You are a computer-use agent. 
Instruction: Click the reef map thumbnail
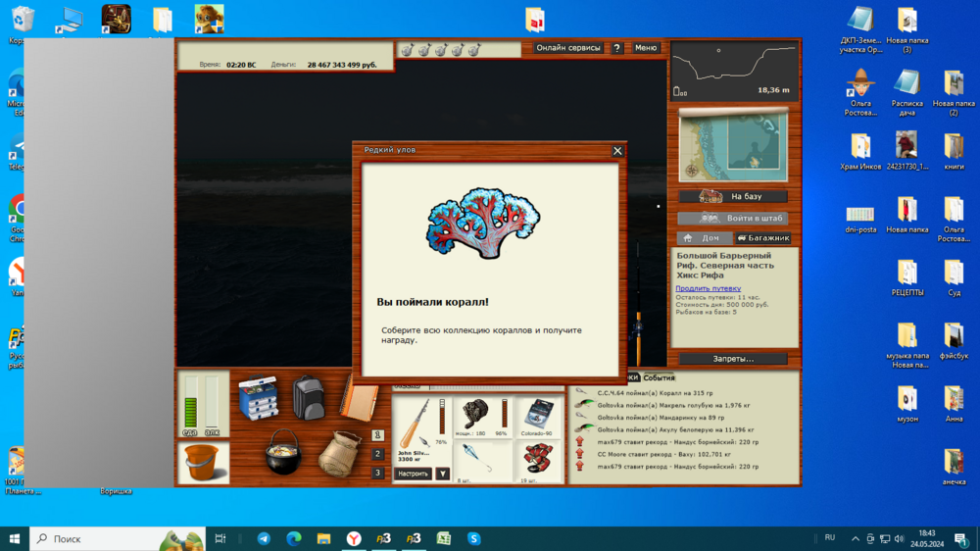[x=733, y=145]
